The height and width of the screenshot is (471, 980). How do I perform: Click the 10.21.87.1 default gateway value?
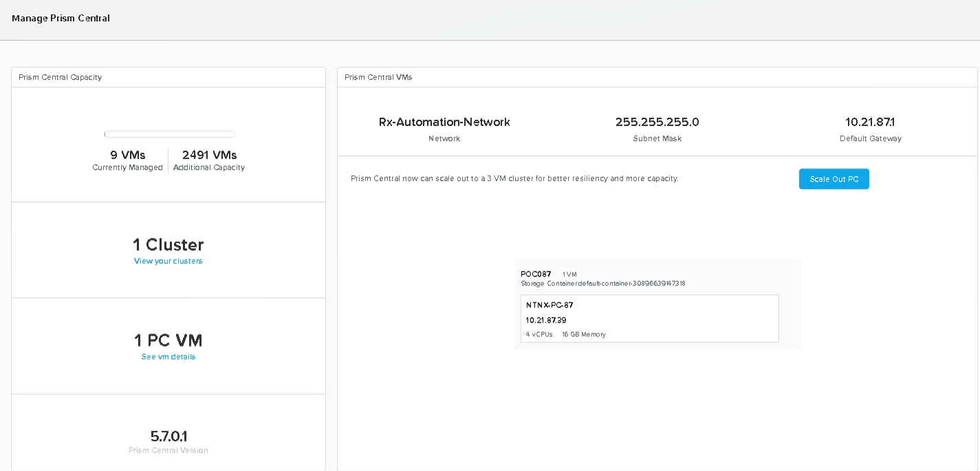(x=870, y=122)
